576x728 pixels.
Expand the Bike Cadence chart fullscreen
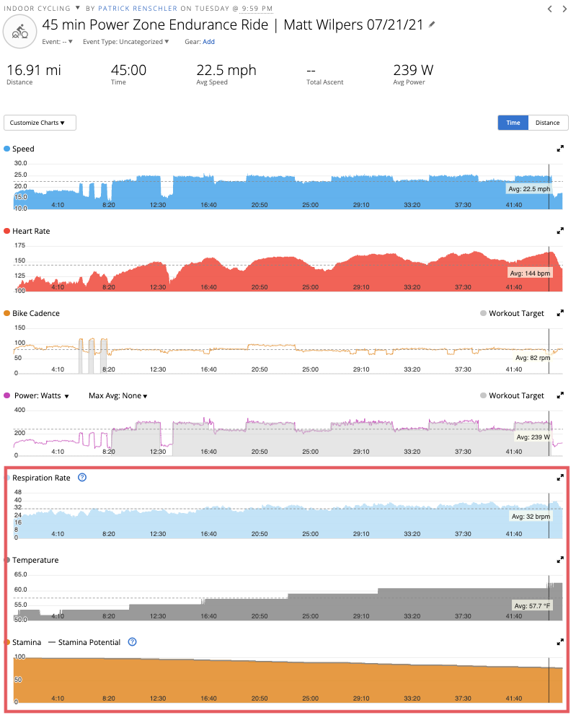coord(560,313)
